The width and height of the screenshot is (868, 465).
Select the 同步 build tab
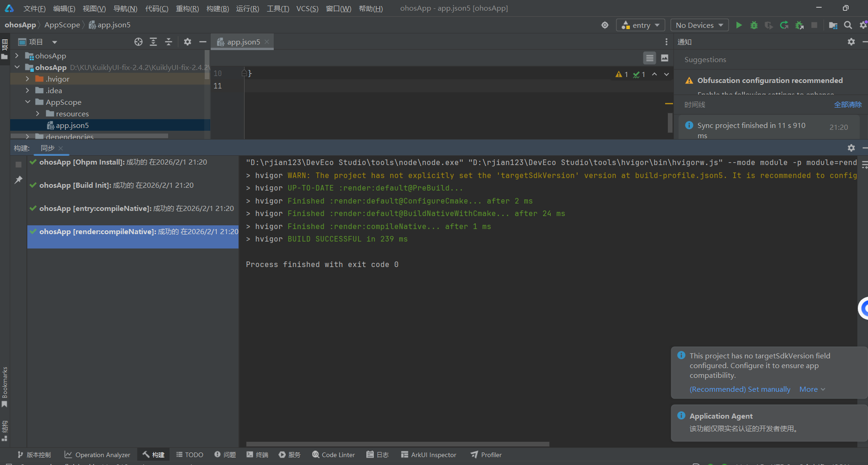(x=48, y=148)
